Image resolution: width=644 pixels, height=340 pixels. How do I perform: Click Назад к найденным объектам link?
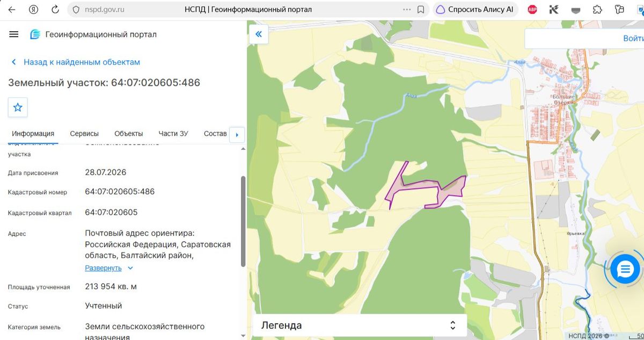point(76,62)
